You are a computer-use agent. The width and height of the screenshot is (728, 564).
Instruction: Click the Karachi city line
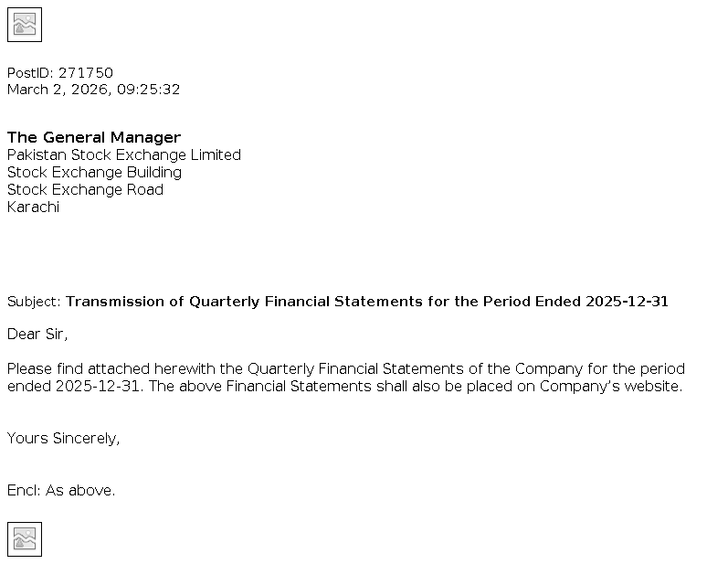[34, 207]
